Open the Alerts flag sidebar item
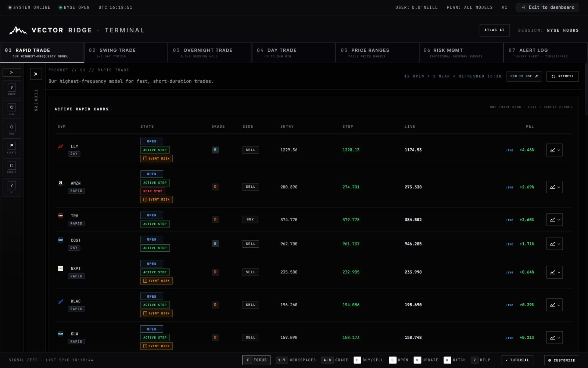Viewport: 588px width, 368px height. pyautogui.click(x=12, y=148)
